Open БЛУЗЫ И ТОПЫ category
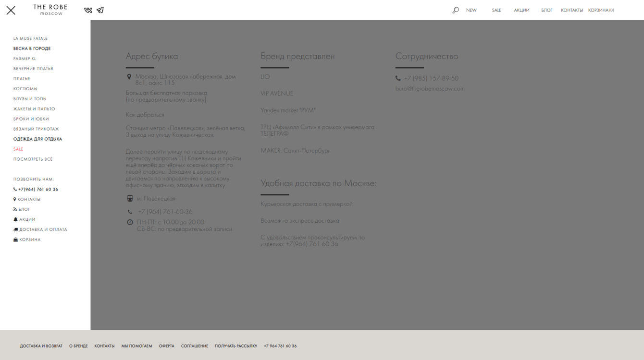644x360 pixels. point(30,99)
